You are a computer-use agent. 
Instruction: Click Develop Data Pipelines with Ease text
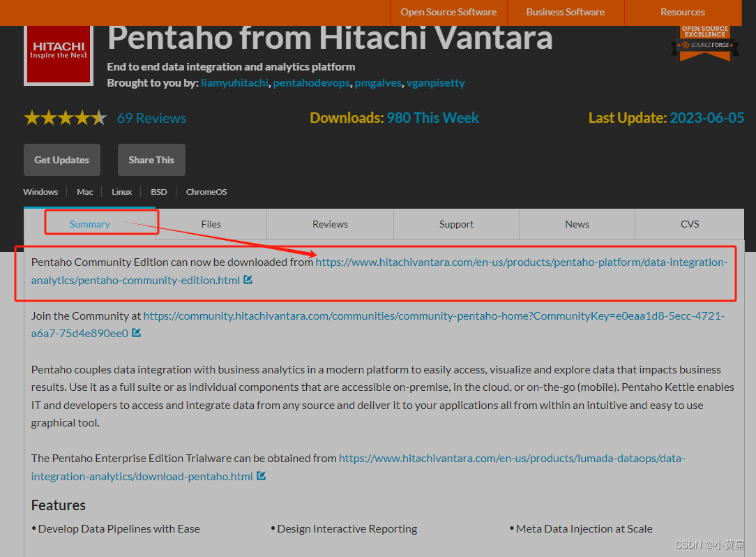coord(119,528)
